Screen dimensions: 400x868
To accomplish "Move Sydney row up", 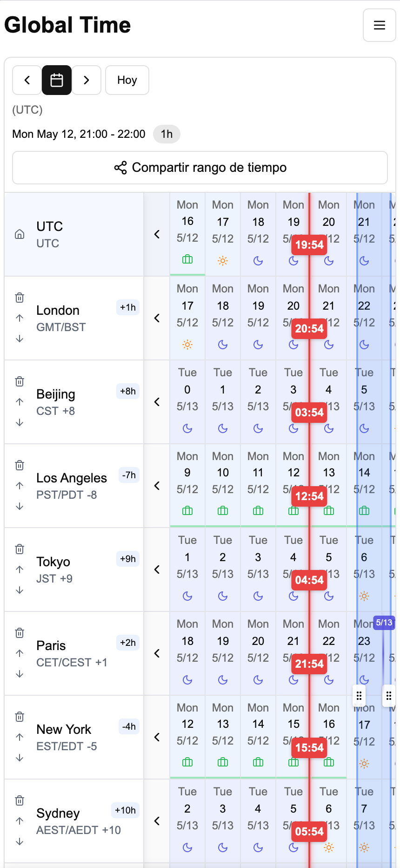I will (x=20, y=821).
